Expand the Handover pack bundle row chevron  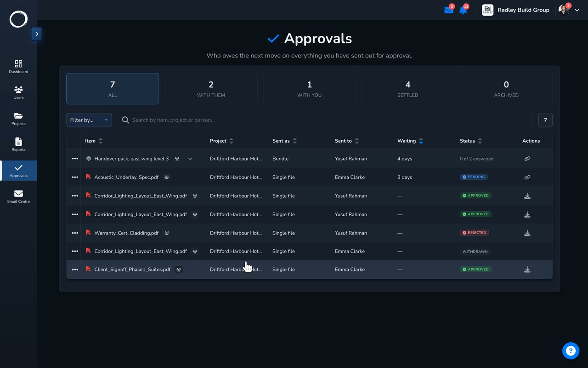[190, 159]
